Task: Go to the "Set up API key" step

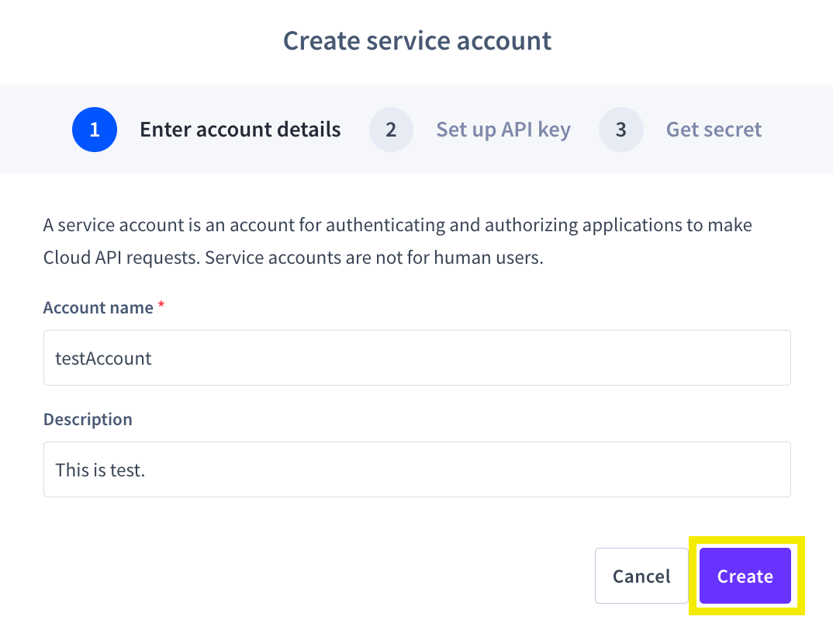Action: (503, 130)
